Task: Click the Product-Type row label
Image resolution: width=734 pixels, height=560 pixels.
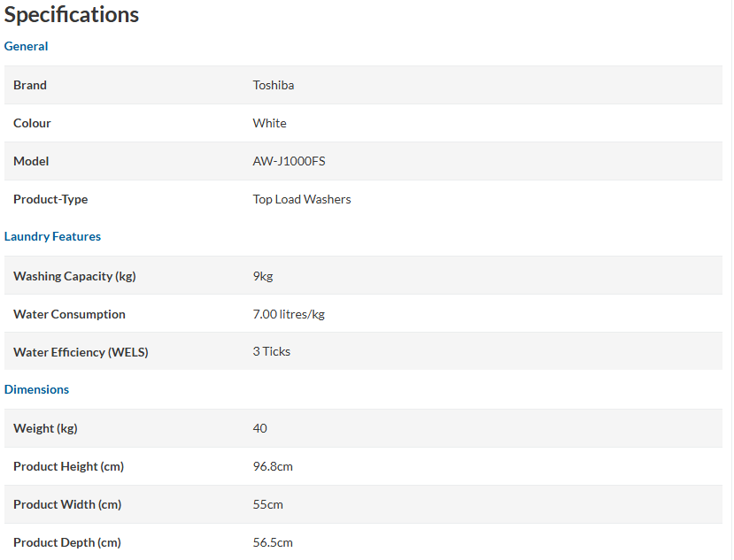Action: pyautogui.click(x=50, y=199)
